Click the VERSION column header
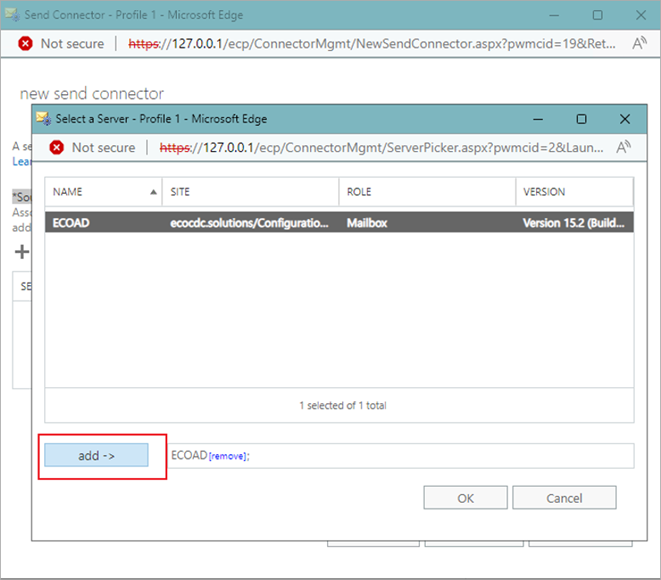 (x=573, y=191)
